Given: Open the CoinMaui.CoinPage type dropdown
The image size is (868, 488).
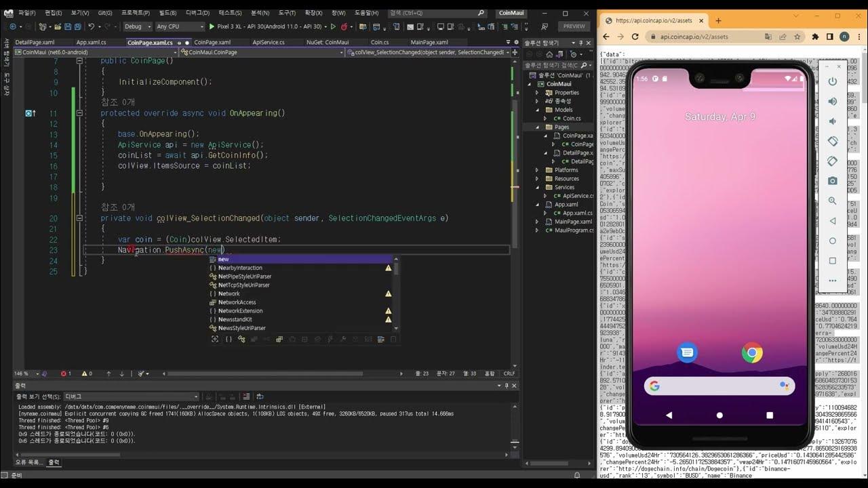Looking at the screenshot, I should coord(263,52).
